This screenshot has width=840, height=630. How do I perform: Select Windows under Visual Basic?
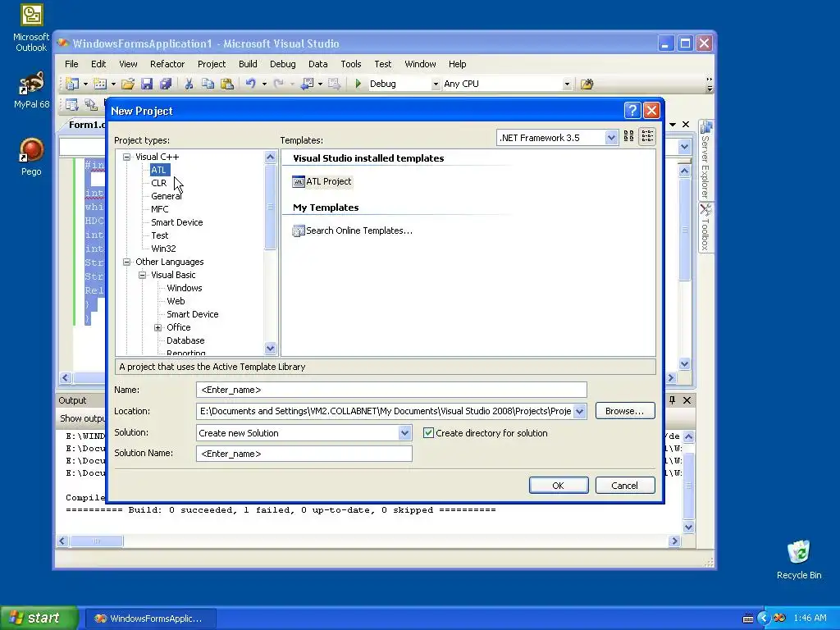point(185,288)
